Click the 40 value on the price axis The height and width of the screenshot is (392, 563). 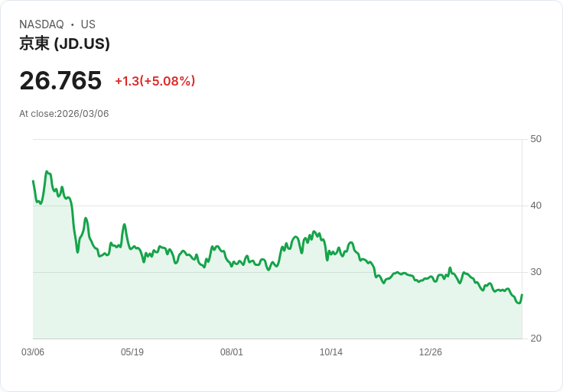(x=536, y=206)
